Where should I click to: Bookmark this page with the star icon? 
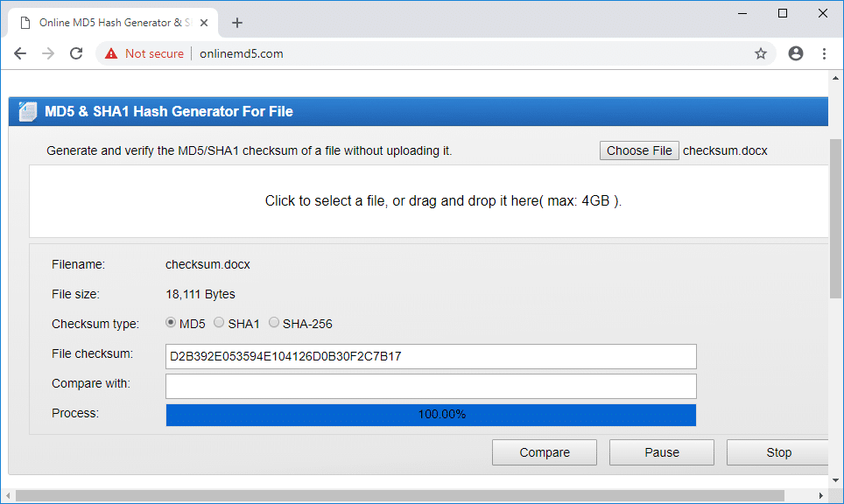(760, 53)
